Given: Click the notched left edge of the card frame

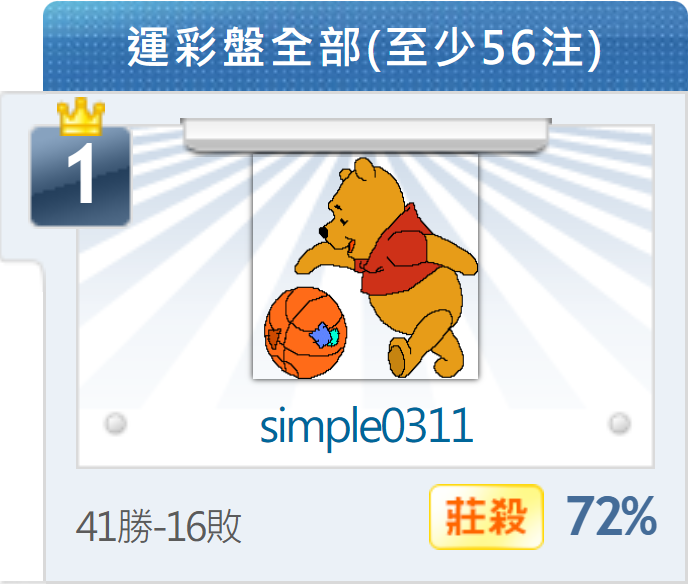Looking at the screenshot, I should pos(23,263).
